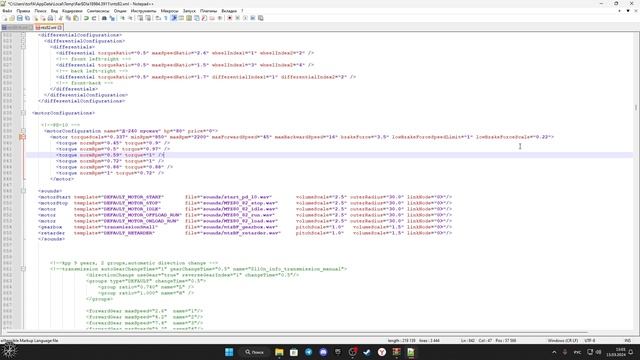640x360 pixels.
Task: Click the Paste toolbar icon
Action: coord(76,18)
